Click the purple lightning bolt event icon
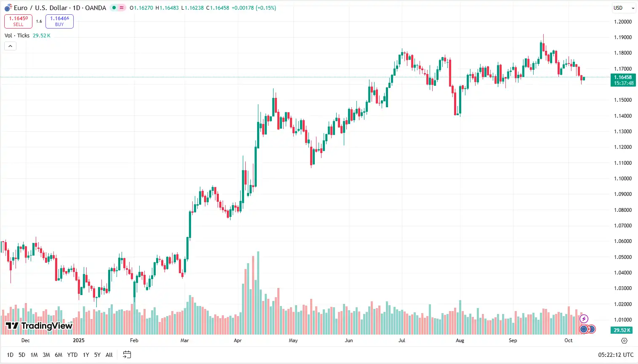This screenshot has height=364, width=638. click(x=584, y=319)
